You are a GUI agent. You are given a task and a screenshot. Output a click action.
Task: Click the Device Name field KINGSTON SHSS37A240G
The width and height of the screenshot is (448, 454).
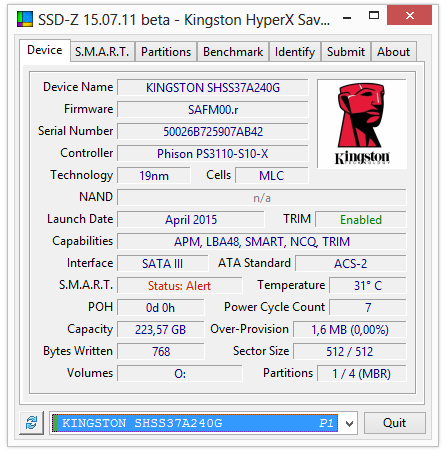(213, 88)
